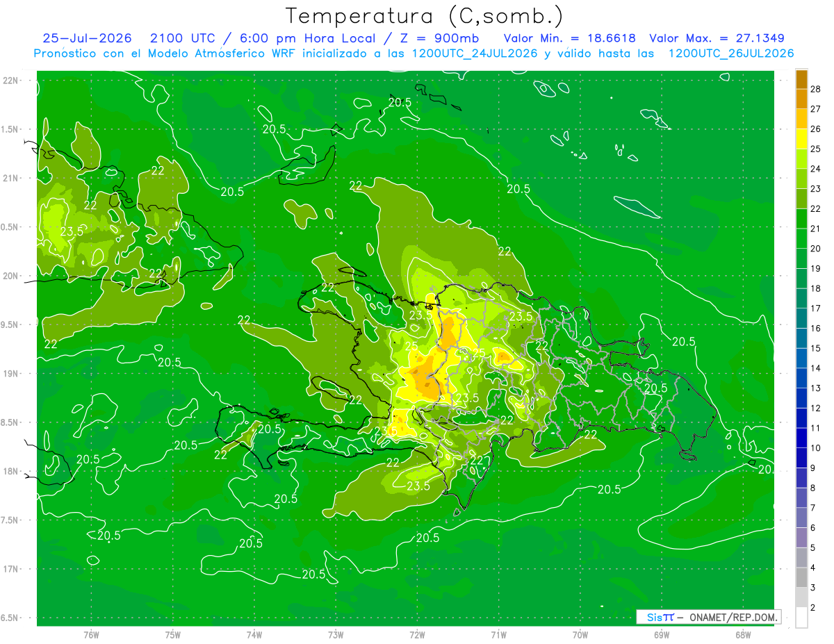Select the '21N' latitude axis label
834x644 pixels.
point(10,179)
